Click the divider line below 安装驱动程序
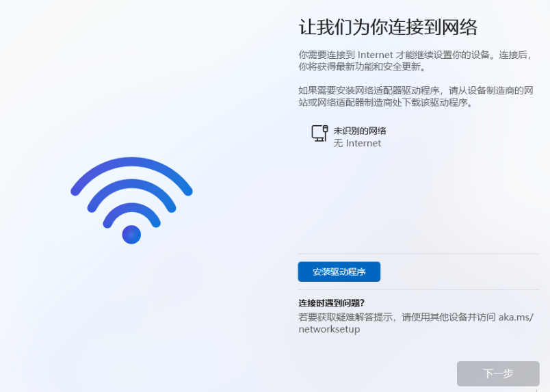 point(419,290)
